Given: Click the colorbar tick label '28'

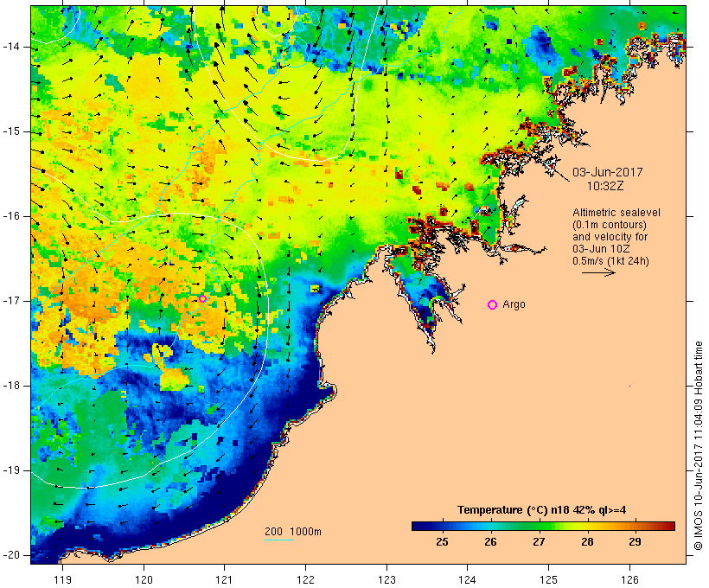Looking at the screenshot, I should tap(587, 542).
